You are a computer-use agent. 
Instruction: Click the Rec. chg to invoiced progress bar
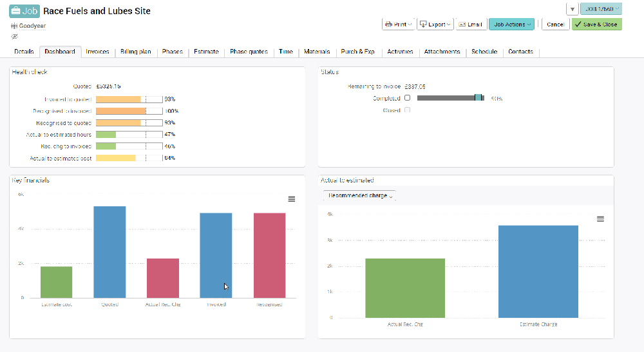click(x=129, y=146)
